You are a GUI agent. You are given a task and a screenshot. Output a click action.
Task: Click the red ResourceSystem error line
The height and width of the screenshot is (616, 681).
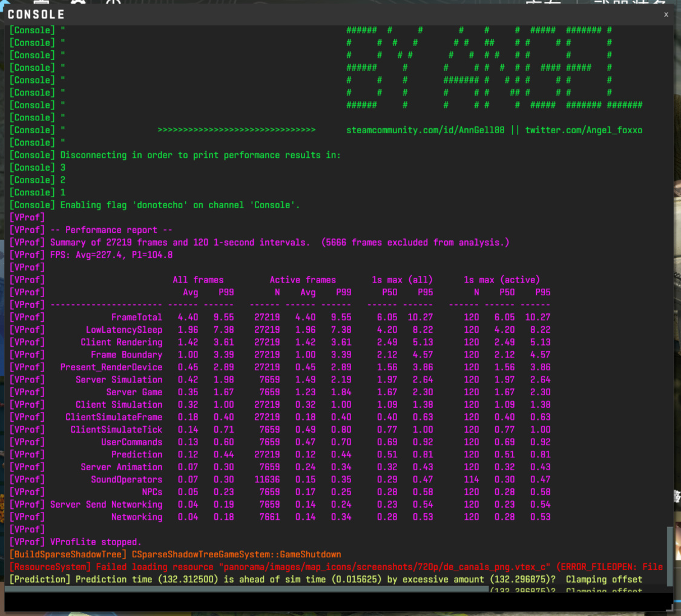pyautogui.click(x=336, y=567)
